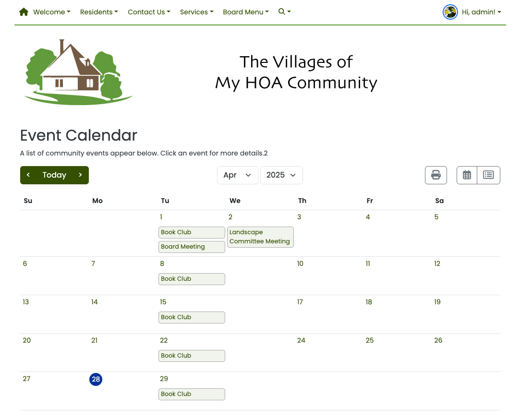
Task: Select the calendar grid view icon
Action: (x=466, y=175)
